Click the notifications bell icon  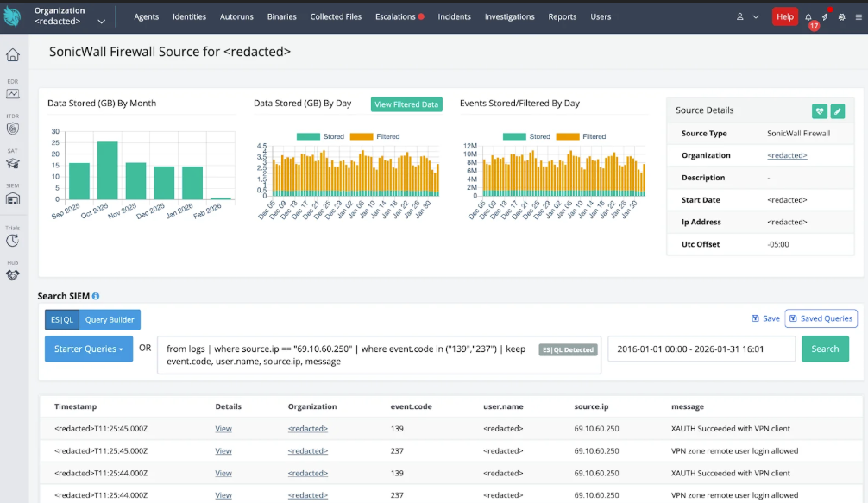point(808,17)
